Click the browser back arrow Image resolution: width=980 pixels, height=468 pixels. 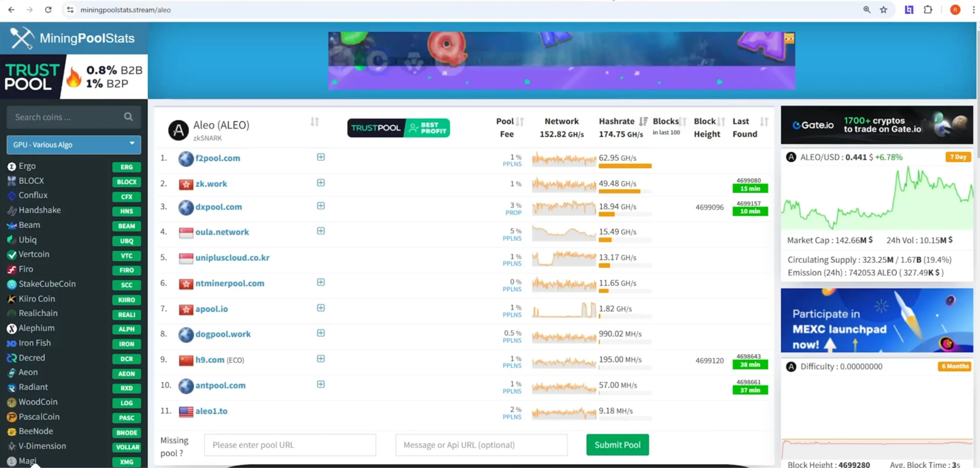coord(11,10)
